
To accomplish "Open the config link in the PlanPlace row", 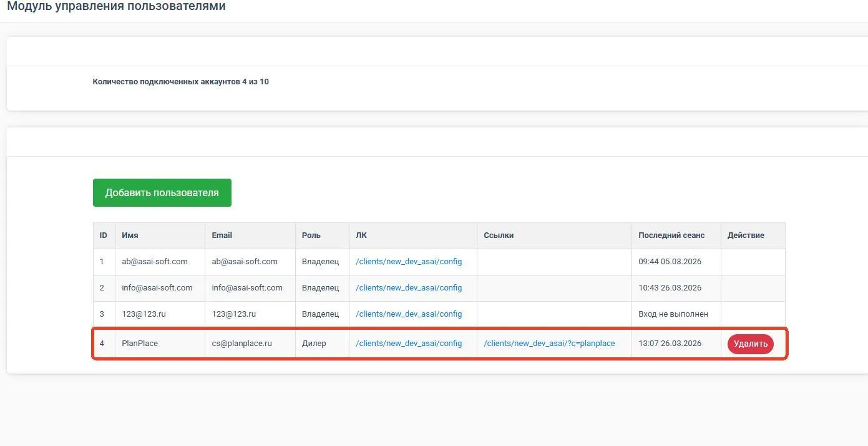I will (x=409, y=344).
